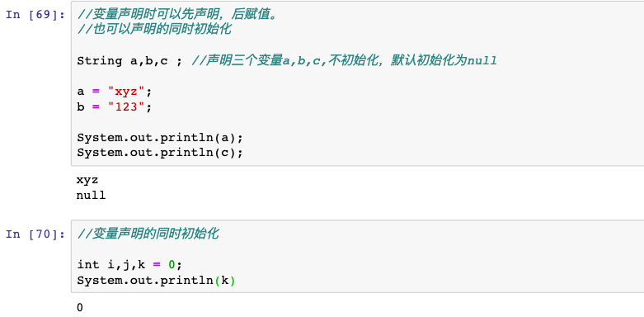Click the "123" string literal

(x=126, y=106)
